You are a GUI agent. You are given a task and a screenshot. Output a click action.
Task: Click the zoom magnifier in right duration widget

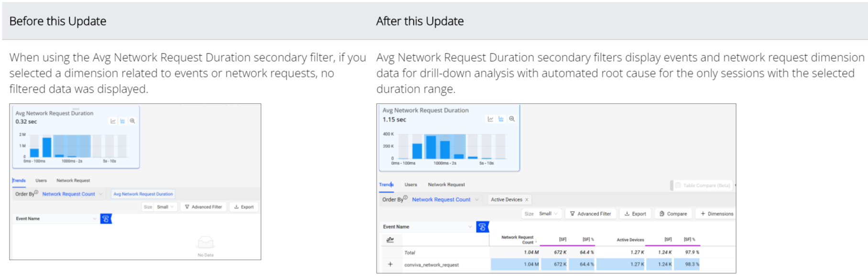click(512, 119)
